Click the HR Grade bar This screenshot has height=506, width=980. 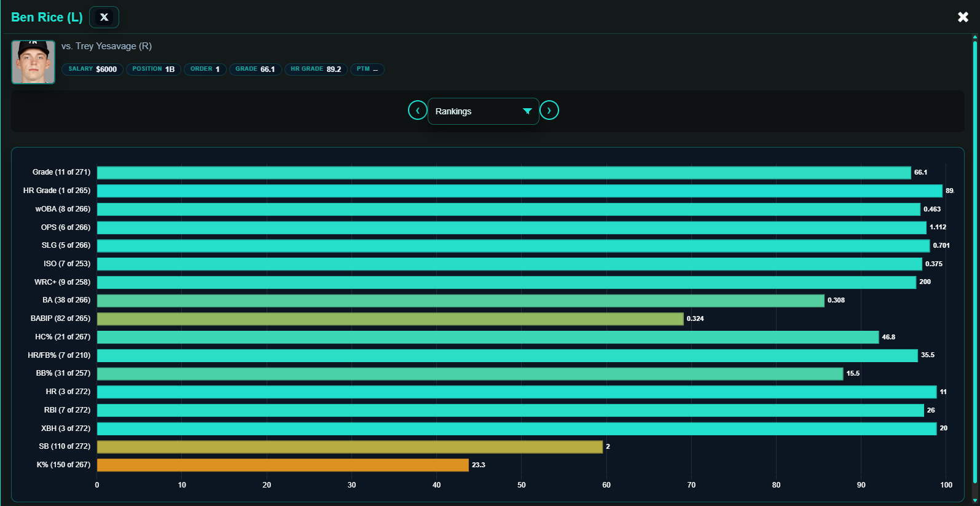[x=520, y=191]
